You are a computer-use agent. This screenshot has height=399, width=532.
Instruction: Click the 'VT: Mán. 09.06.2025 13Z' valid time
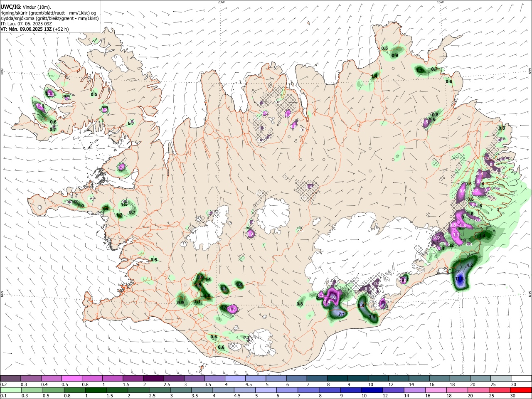(x=26, y=29)
